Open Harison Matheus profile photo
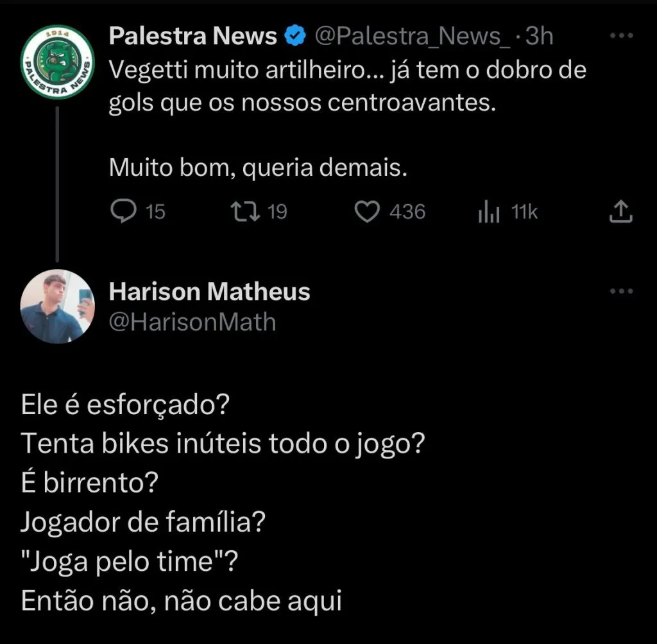657x644 pixels. (x=57, y=306)
